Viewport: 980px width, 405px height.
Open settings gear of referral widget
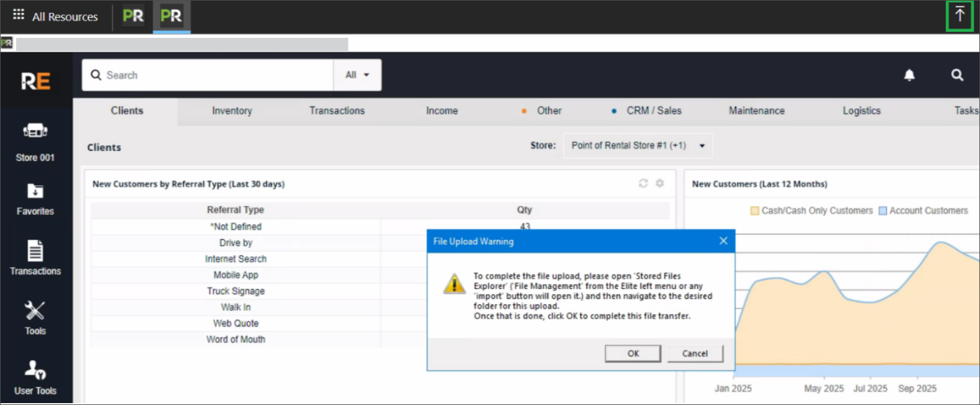point(660,183)
